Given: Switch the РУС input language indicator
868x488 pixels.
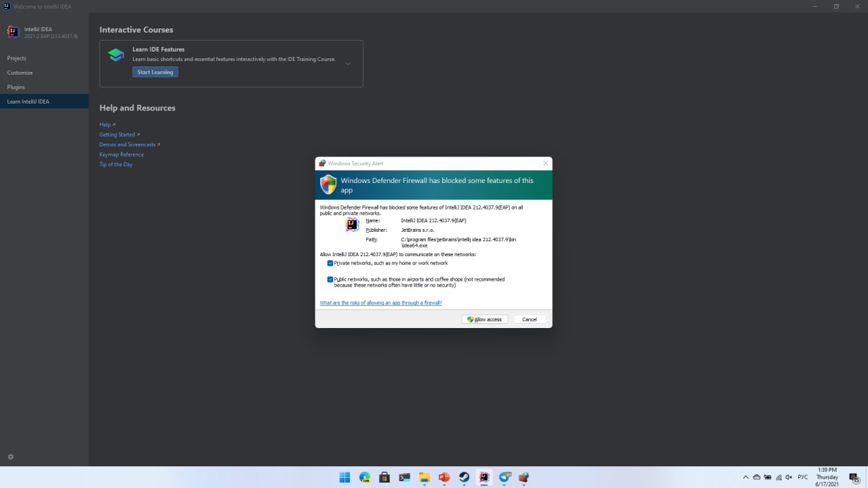Looking at the screenshot, I should (x=803, y=477).
